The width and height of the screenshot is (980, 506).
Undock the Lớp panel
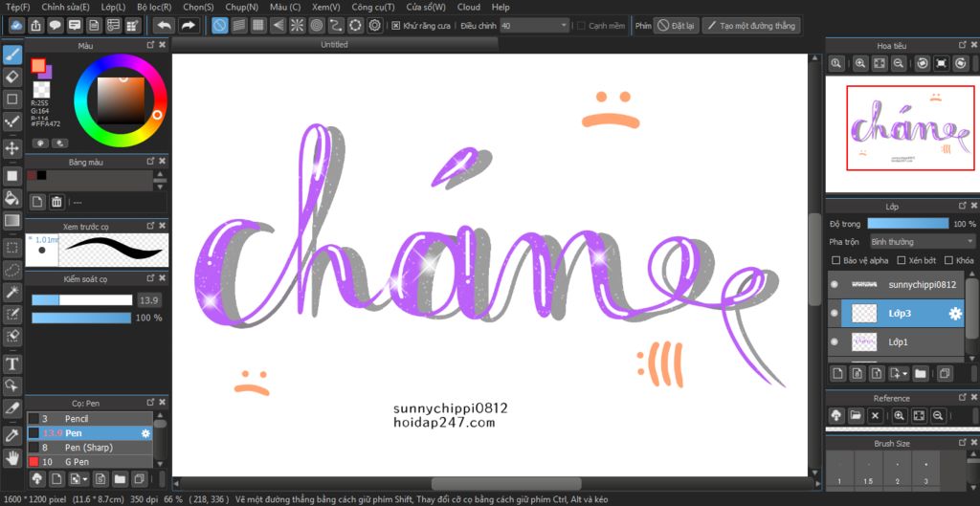963,206
